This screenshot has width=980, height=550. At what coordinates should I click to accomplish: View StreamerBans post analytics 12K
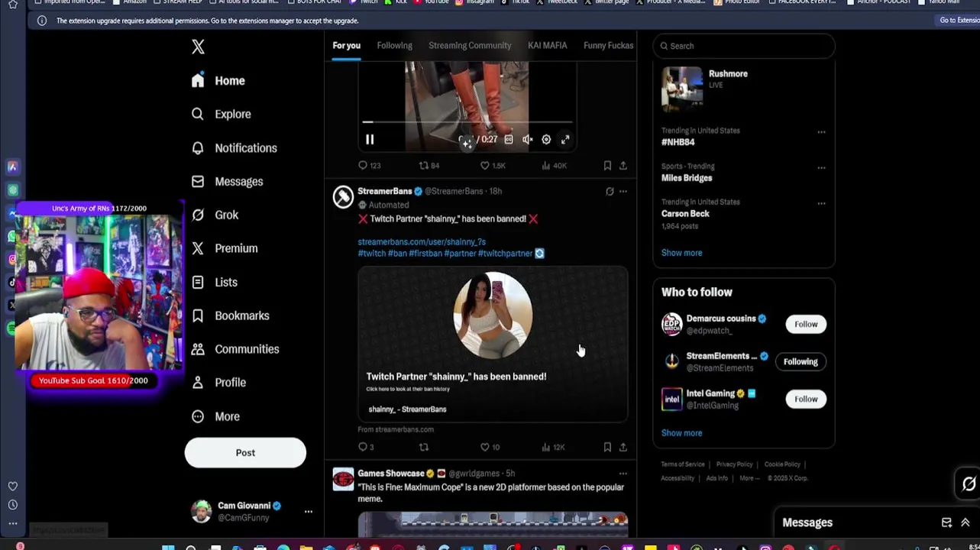tap(553, 448)
